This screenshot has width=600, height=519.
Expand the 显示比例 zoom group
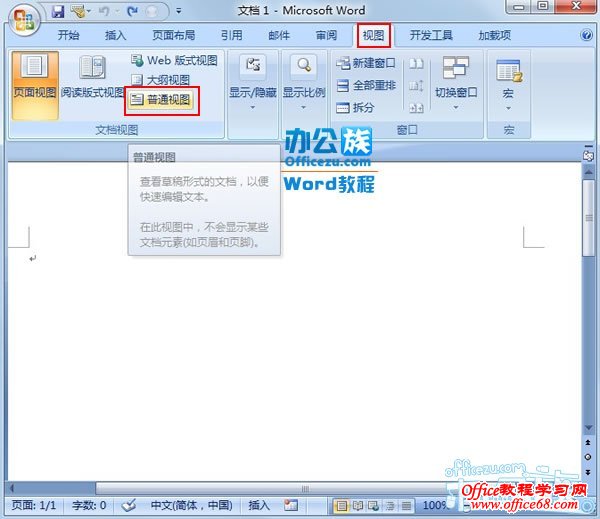click(304, 82)
